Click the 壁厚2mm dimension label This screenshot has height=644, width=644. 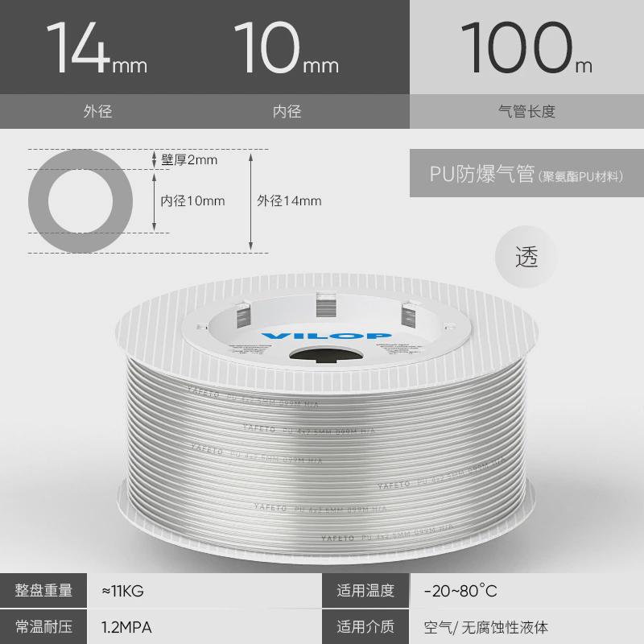[189, 159]
